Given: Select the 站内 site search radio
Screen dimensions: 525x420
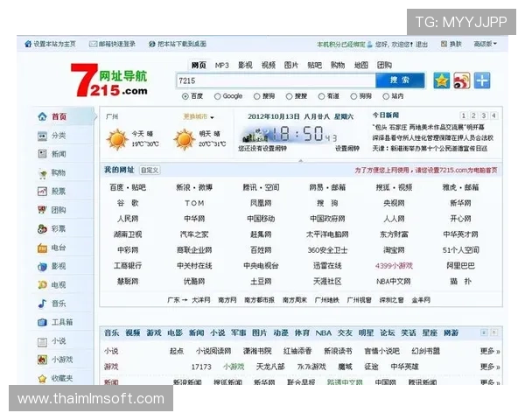Looking at the screenshot, I should pyautogui.click(x=386, y=96).
